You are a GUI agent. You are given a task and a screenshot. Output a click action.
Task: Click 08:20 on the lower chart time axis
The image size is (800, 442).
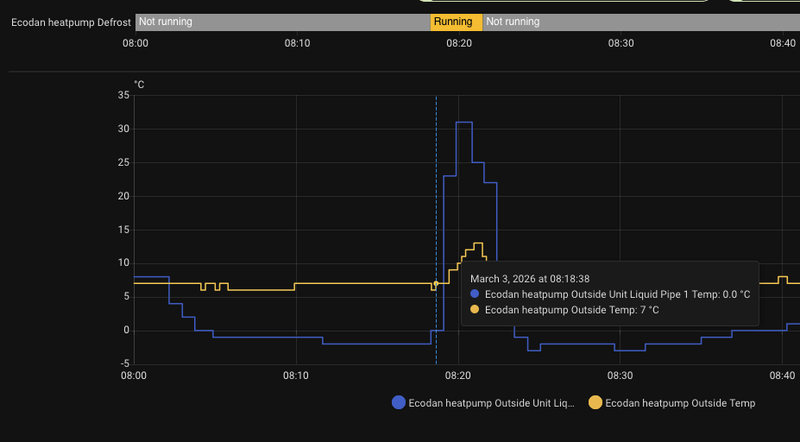(458, 376)
